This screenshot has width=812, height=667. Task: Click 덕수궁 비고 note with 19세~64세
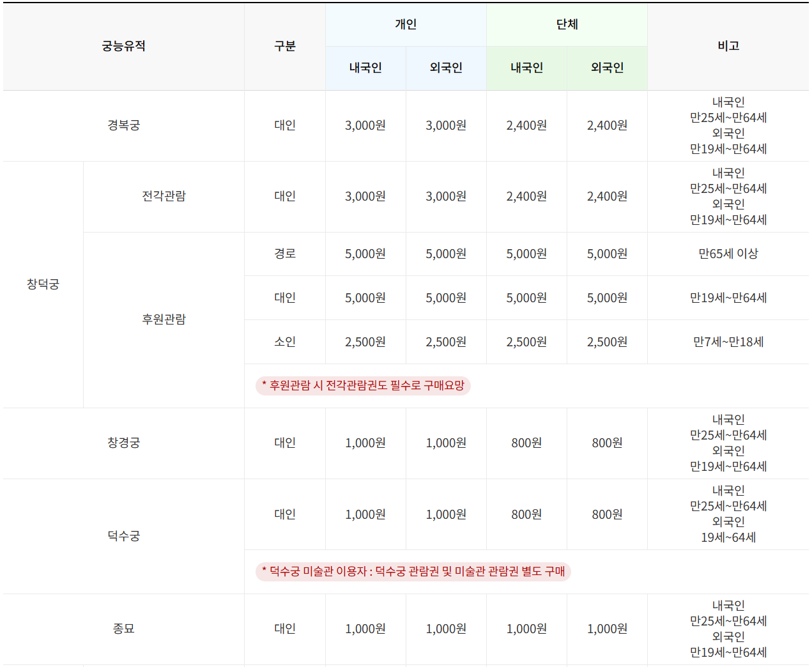click(x=728, y=514)
